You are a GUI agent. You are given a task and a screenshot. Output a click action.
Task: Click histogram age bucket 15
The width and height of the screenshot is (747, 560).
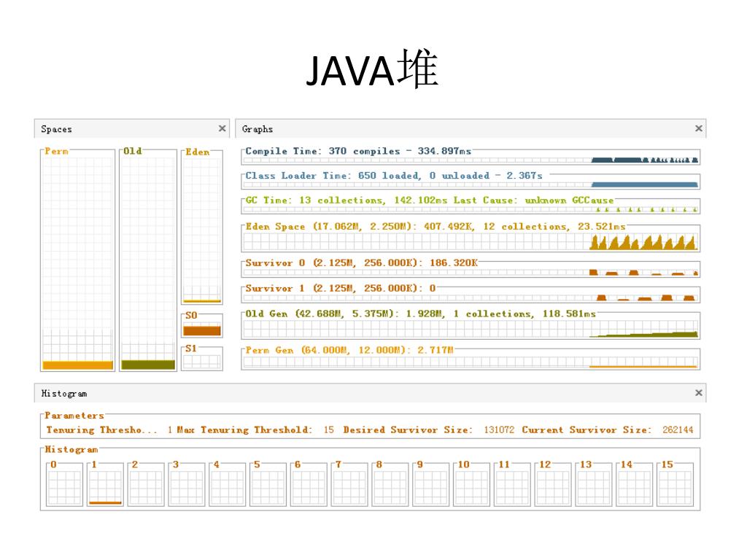675,485
